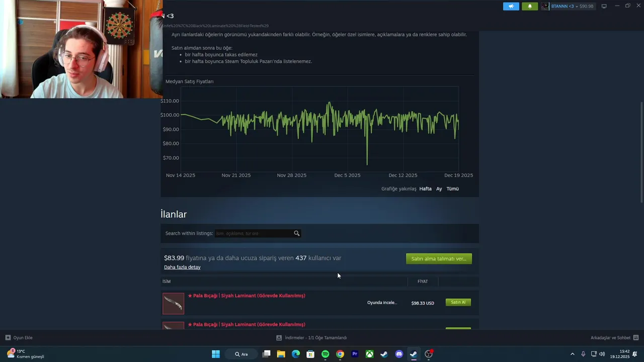The height and width of the screenshot is (362, 644).
Task: Click Satın alma talimatı ver button
Action: (x=439, y=258)
